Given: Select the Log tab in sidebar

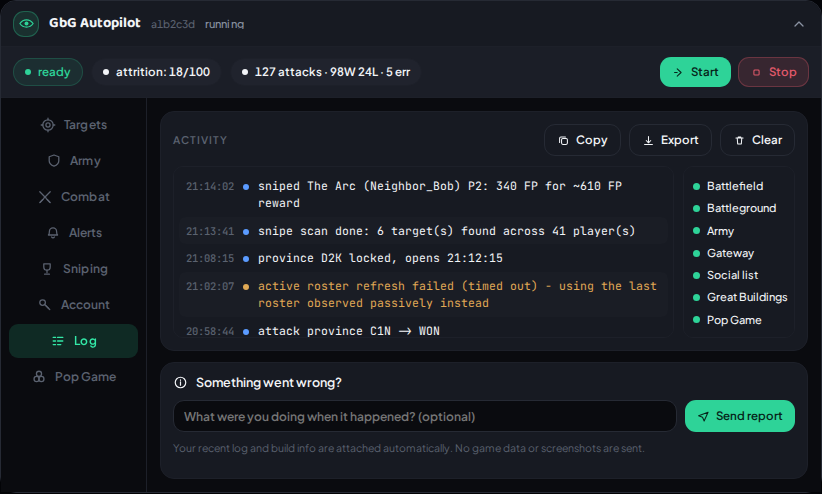Looking at the screenshot, I should coord(73,341).
